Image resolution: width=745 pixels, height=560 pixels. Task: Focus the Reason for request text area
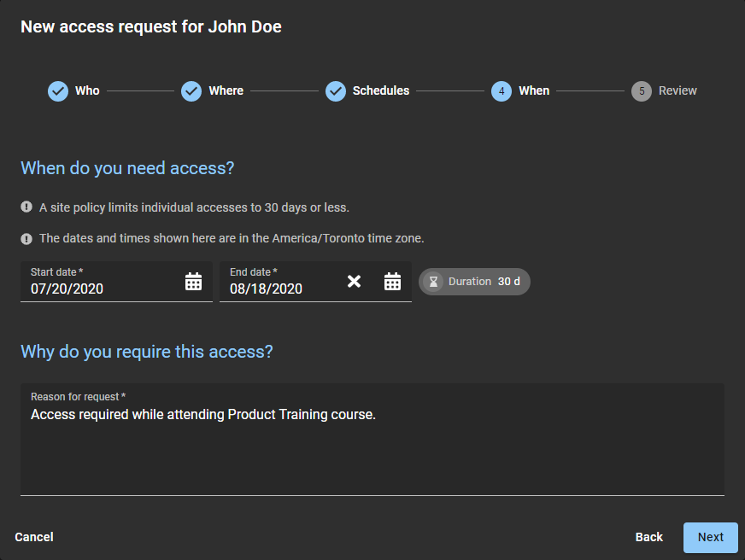[372, 448]
